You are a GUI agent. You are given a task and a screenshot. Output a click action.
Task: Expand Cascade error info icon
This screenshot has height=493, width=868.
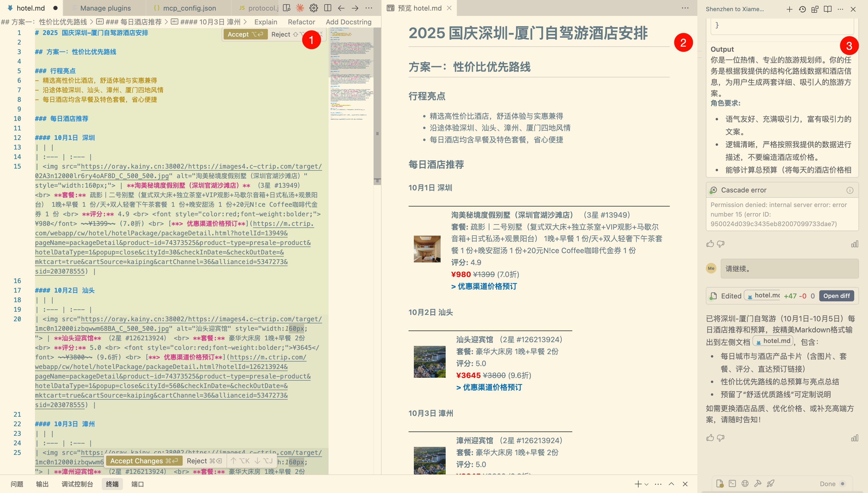pos(849,190)
